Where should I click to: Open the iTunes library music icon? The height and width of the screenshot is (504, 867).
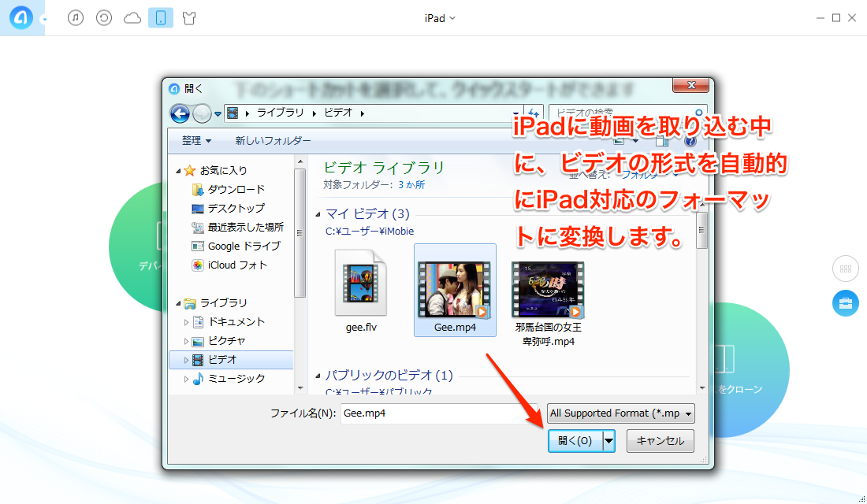pyautogui.click(x=76, y=17)
